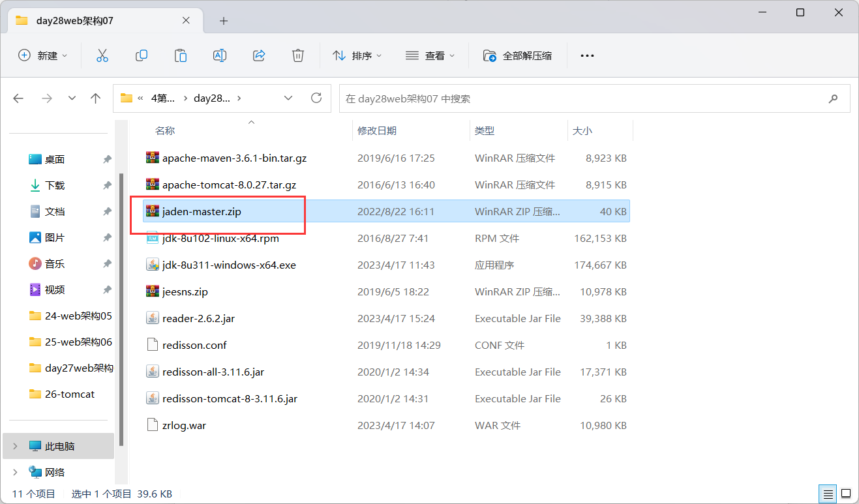Open the See more ellipsis menu
The height and width of the screenshot is (504, 859).
pos(587,55)
